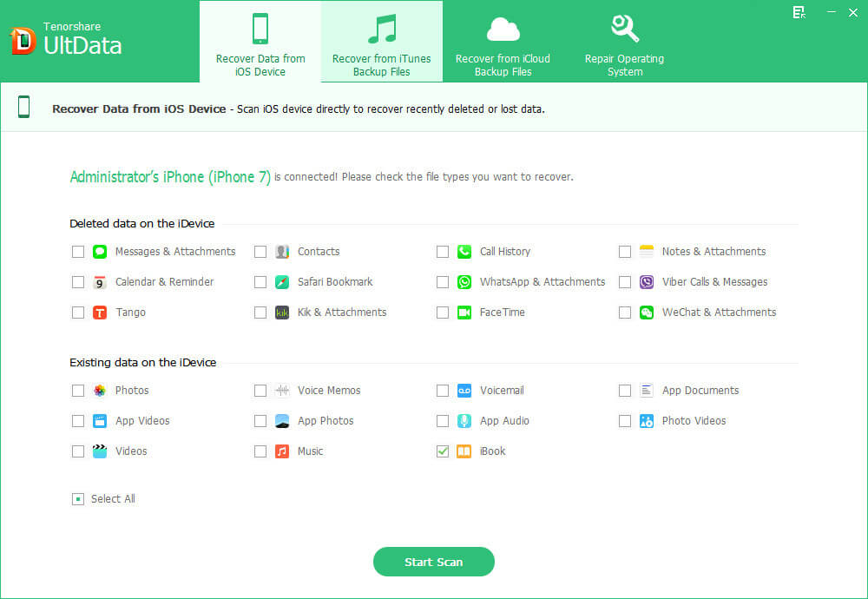Click the Tenorshare UltData logo
This screenshot has height=599, width=868.
tap(66, 40)
